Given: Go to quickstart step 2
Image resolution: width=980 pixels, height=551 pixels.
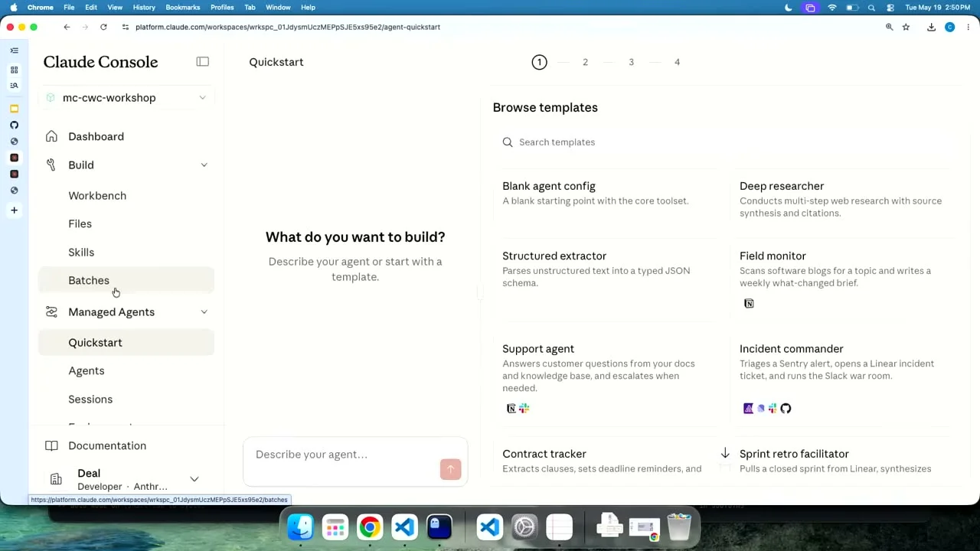Looking at the screenshot, I should 585,62.
